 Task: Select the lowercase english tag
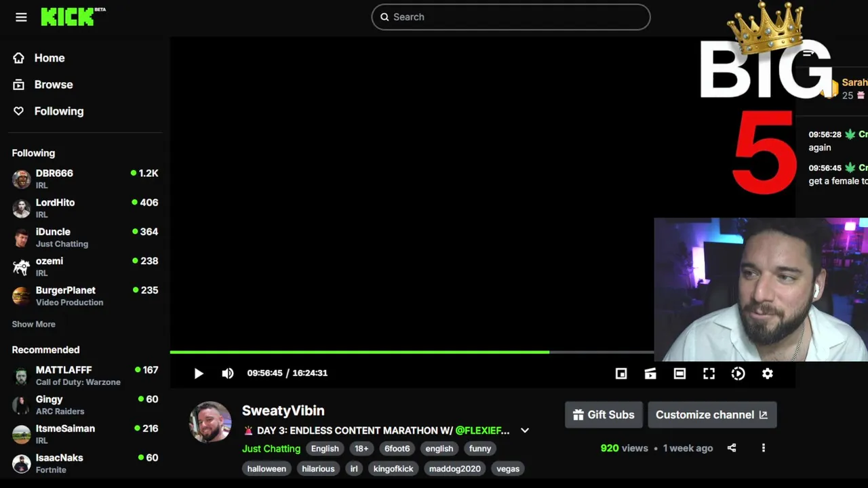coord(439,449)
